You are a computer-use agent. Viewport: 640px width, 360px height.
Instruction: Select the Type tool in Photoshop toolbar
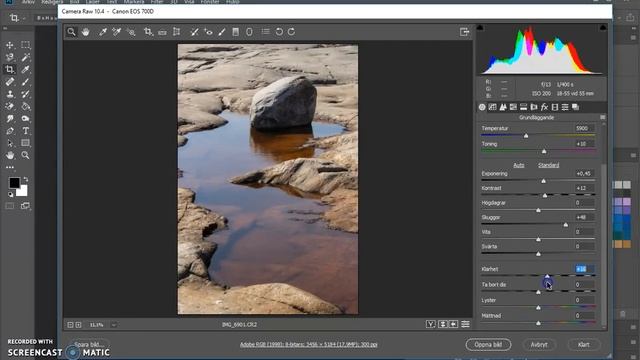[x=26, y=131]
